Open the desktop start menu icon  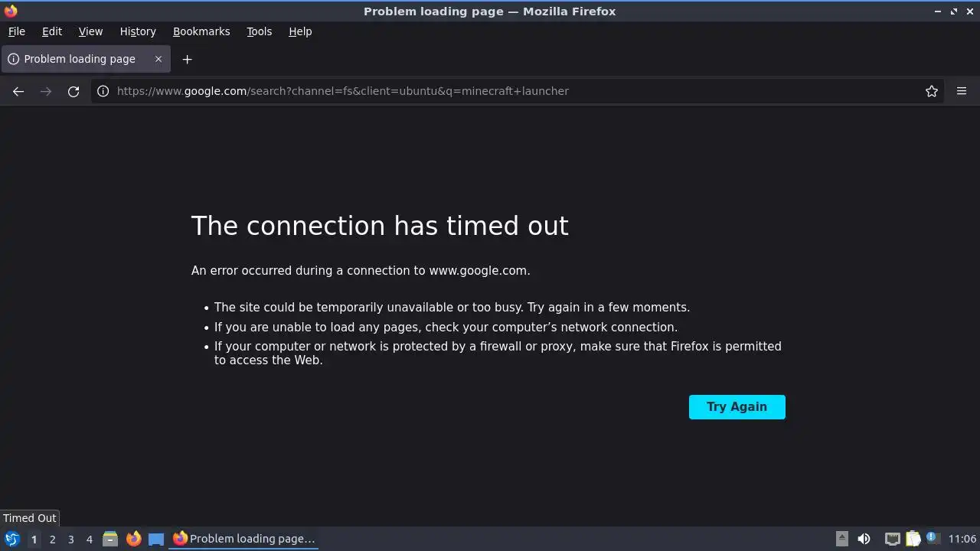(11, 539)
